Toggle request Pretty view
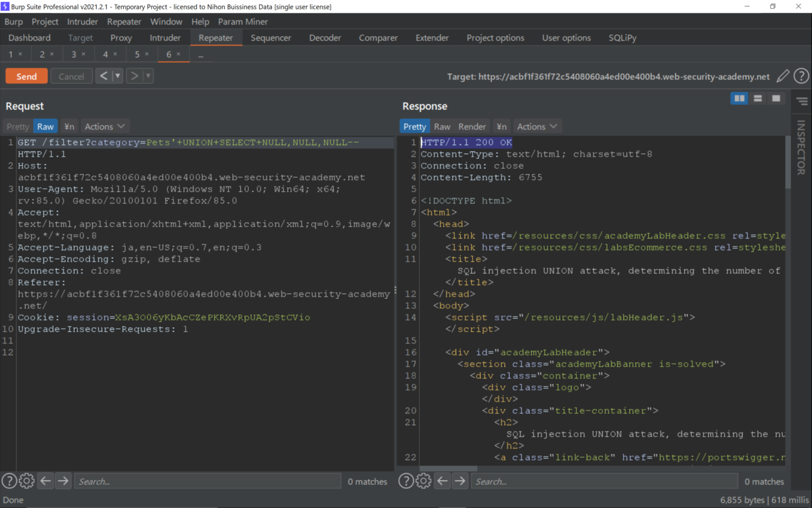The width and height of the screenshot is (812, 508). pos(18,127)
